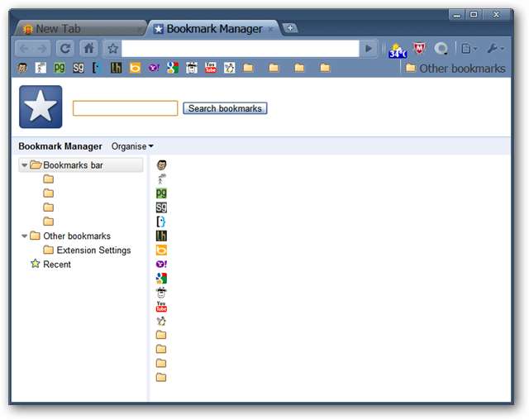Open the Google bookmark in the bookmarks bar
This screenshot has height=420, width=529.
tap(173, 68)
